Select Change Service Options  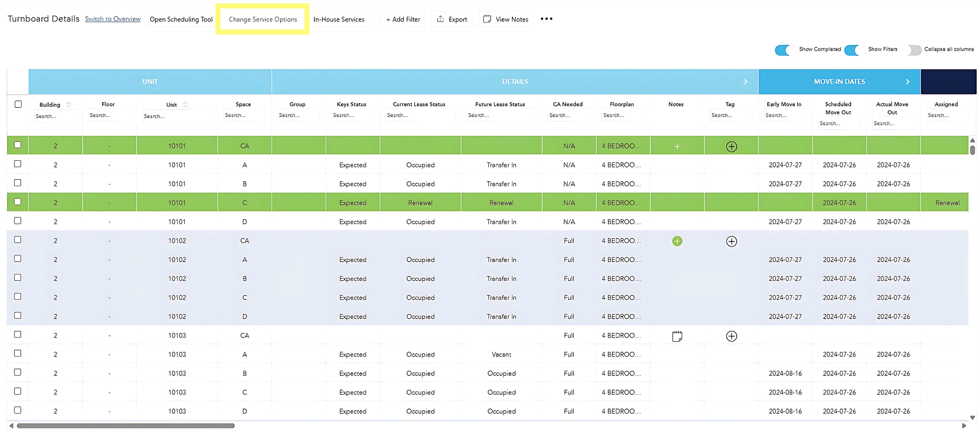tap(262, 19)
